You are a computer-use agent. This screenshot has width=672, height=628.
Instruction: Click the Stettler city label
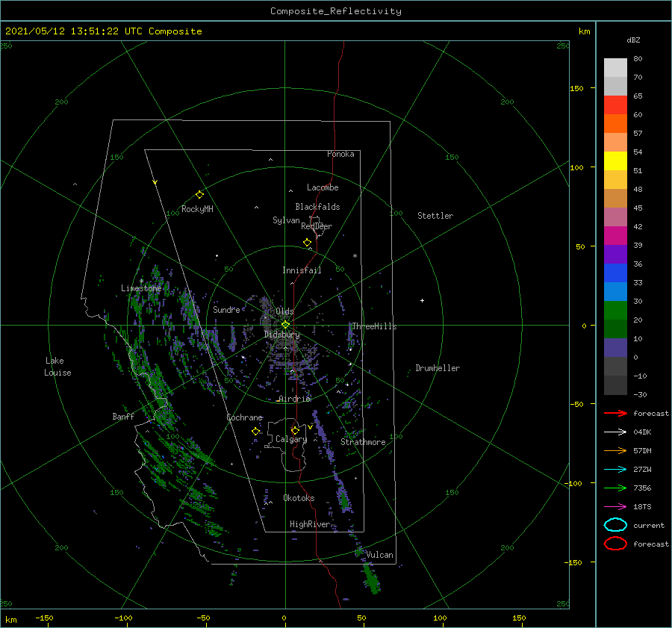coord(435,216)
